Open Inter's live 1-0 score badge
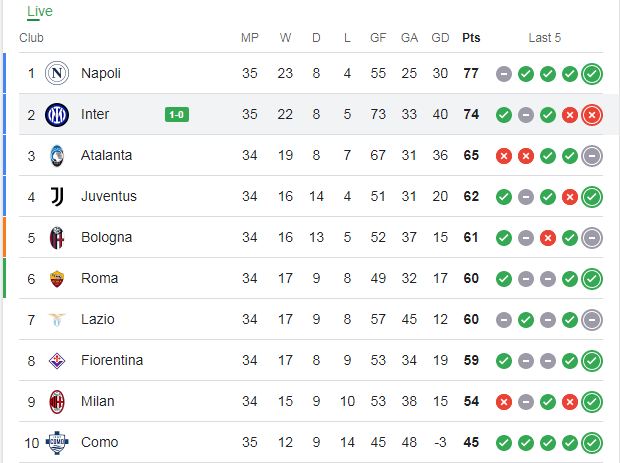Image resolution: width=620 pixels, height=463 pixels. click(x=177, y=115)
